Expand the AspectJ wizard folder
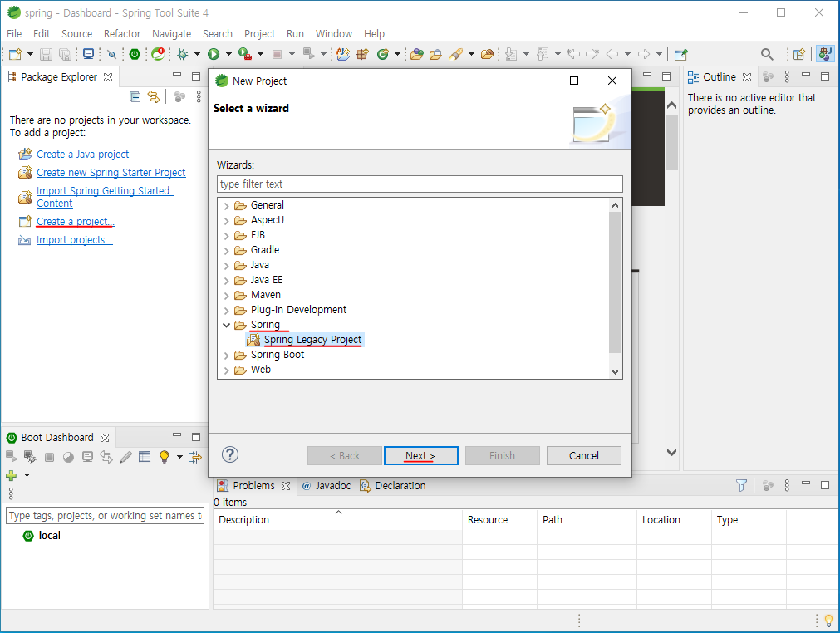 tap(226, 221)
